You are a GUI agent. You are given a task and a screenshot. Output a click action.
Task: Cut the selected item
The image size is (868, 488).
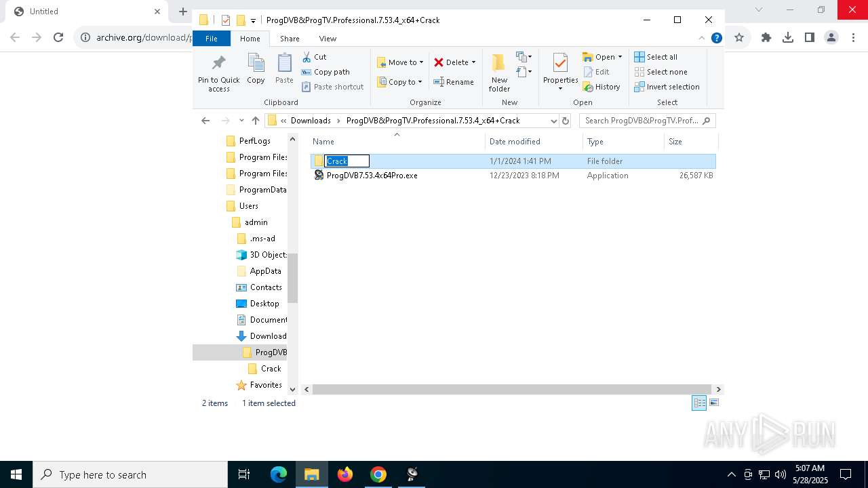(314, 57)
